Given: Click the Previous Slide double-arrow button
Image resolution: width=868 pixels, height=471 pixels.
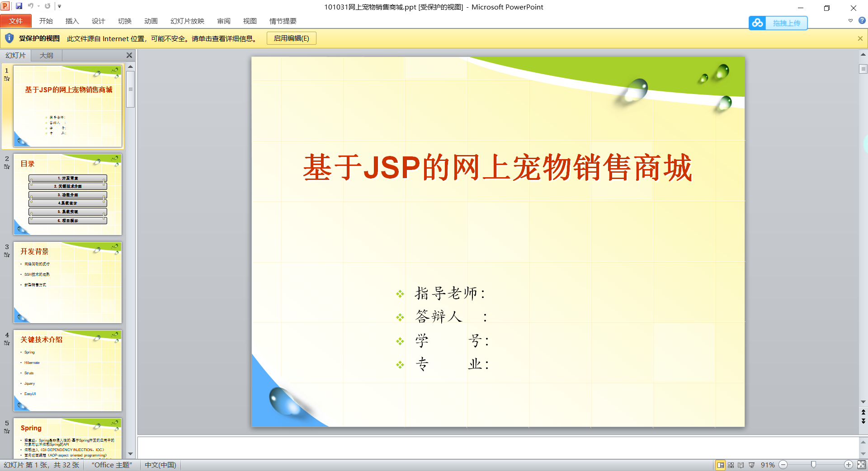Looking at the screenshot, I should (x=863, y=412).
